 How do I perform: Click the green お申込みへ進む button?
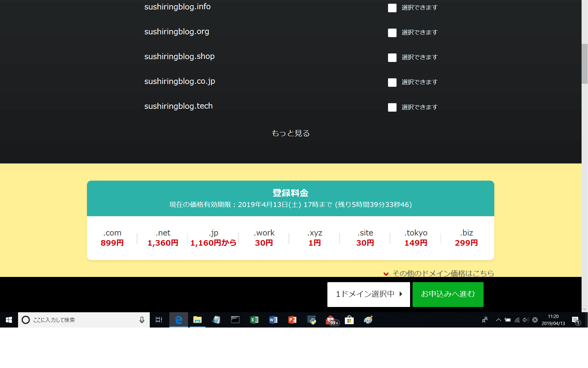click(x=448, y=294)
